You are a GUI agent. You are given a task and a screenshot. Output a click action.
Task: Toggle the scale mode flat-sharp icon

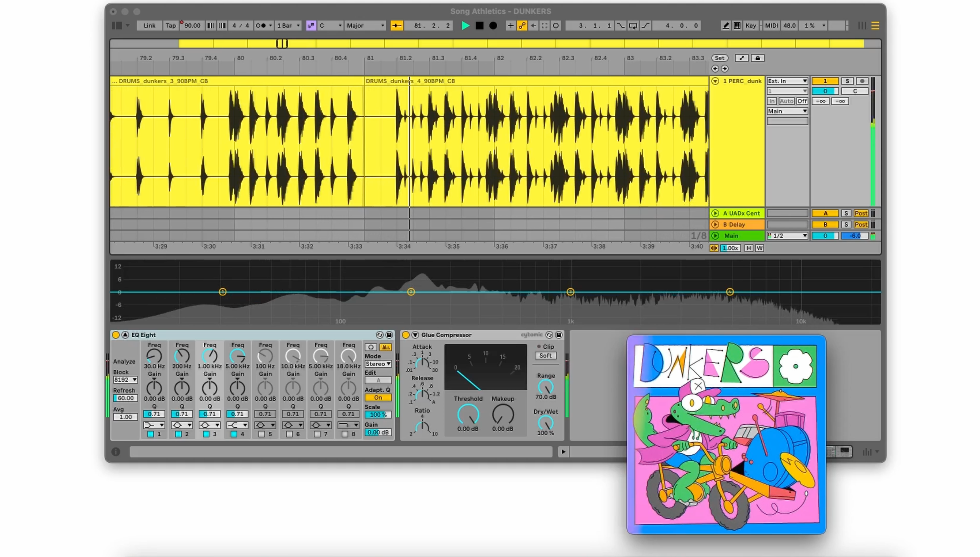(311, 26)
